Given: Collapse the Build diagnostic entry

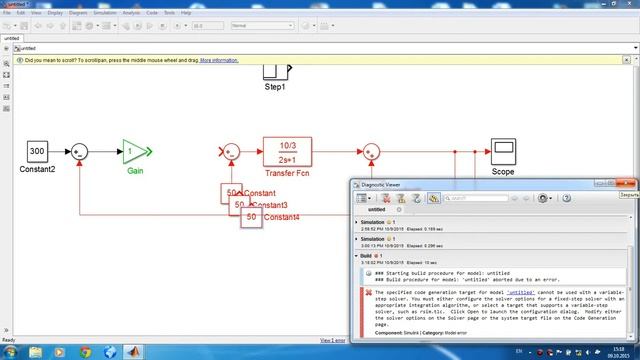Looking at the screenshot, I should (356, 256).
